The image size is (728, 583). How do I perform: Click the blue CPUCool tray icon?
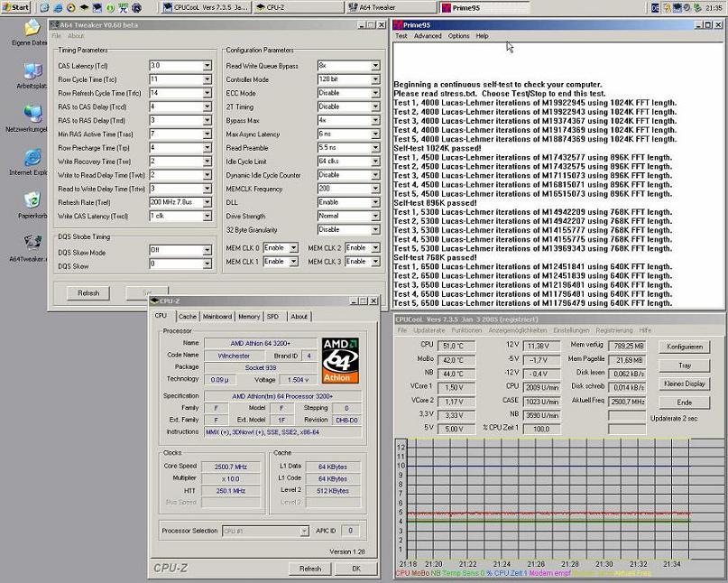pyautogui.click(x=677, y=8)
